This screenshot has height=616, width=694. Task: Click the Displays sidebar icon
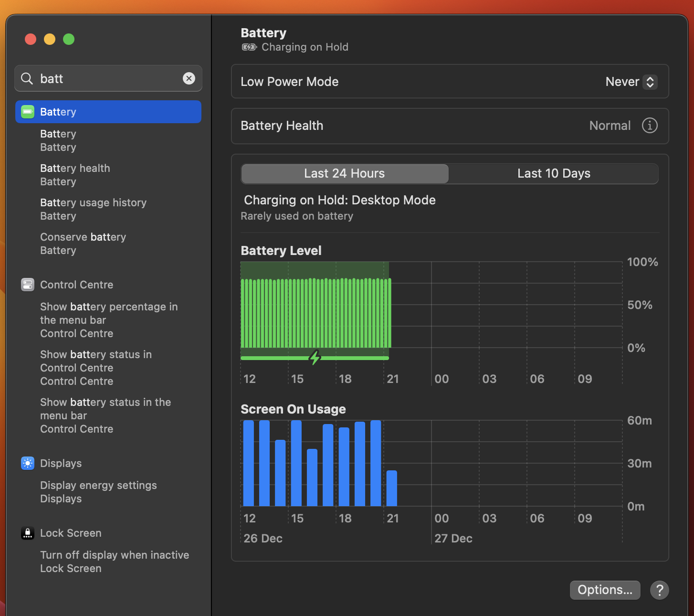(28, 463)
